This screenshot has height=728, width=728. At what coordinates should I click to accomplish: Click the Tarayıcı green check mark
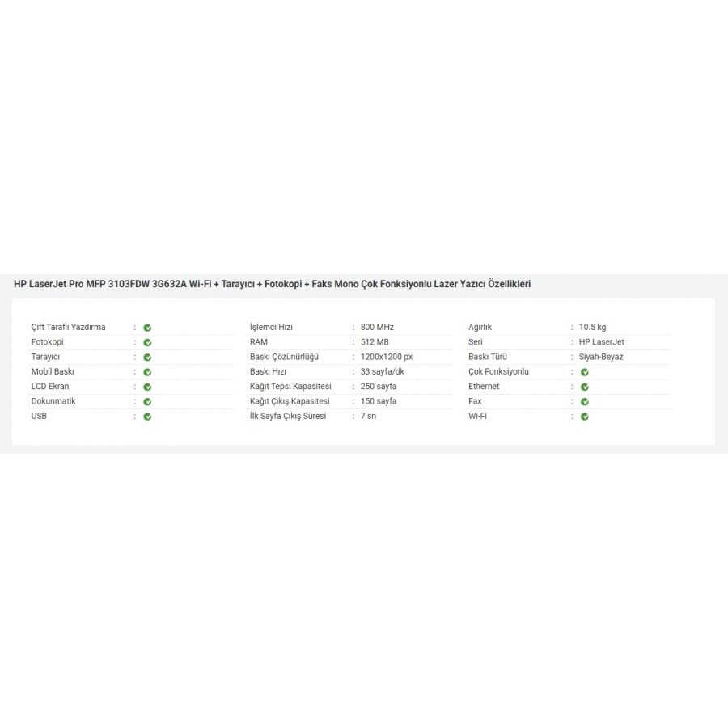pyautogui.click(x=147, y=357)
